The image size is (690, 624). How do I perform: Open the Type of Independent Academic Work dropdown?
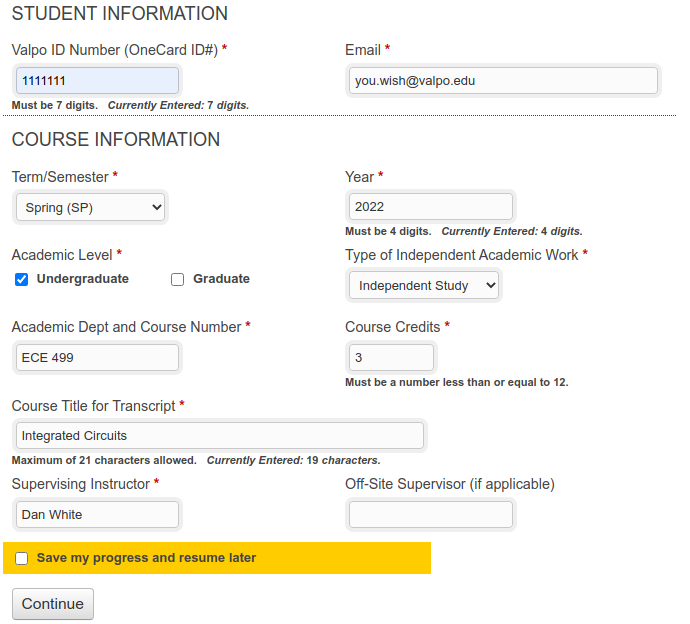coord(424,286)
